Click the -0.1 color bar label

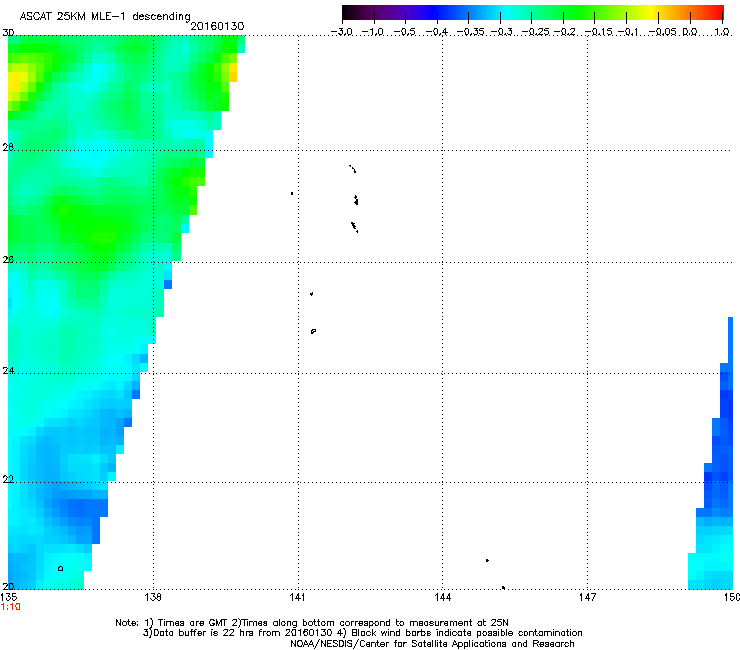click(x=628, y=32)
